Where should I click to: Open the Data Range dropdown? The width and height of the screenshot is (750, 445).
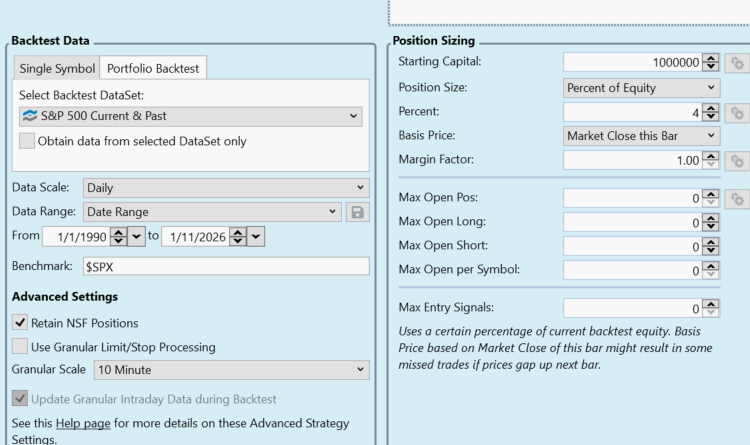click(212, 211)
